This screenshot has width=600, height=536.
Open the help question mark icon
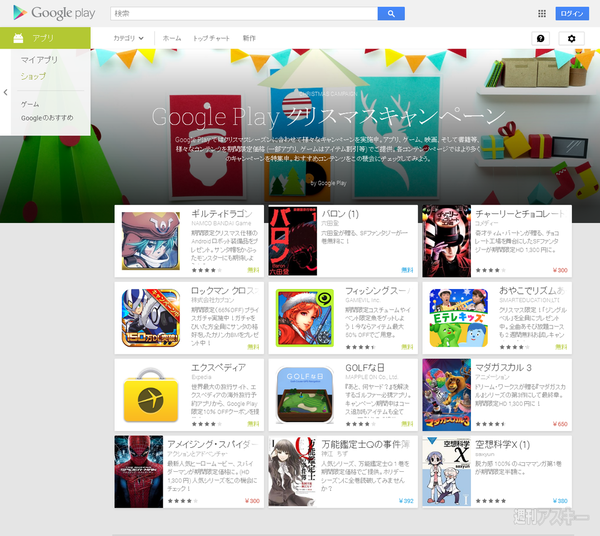(540, 38)
